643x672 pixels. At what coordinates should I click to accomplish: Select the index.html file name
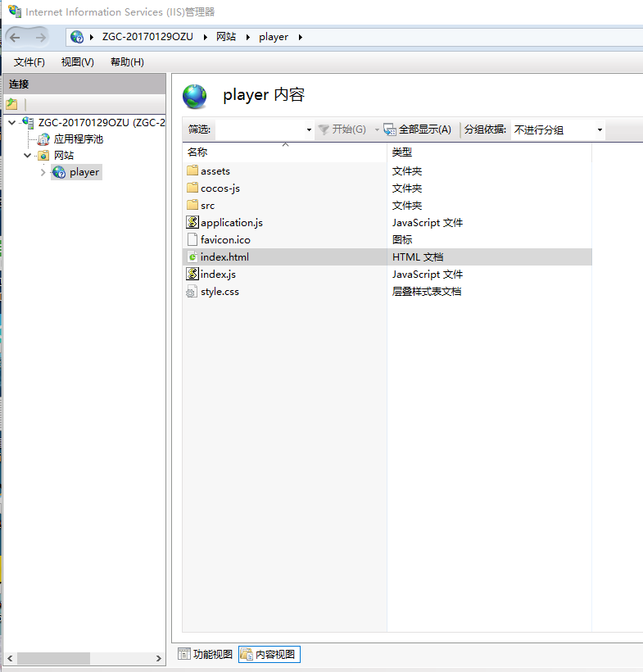(x=224, y=257)
